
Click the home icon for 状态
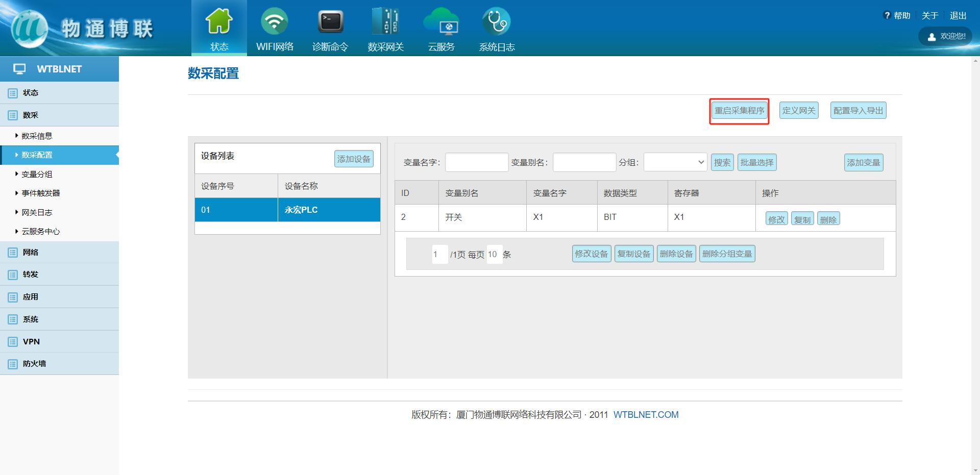point(219,21)
